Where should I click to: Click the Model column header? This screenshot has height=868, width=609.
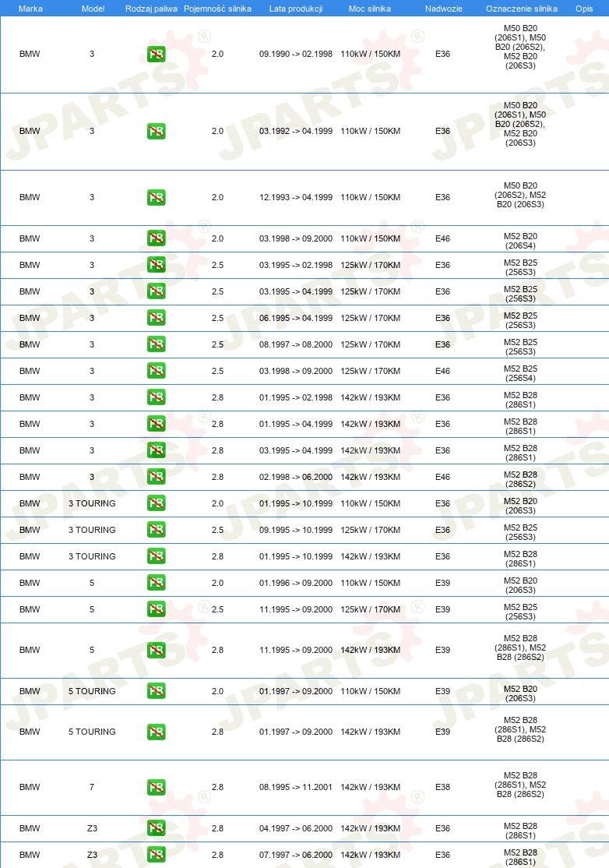pyautogui.click(x=93, y=9)
